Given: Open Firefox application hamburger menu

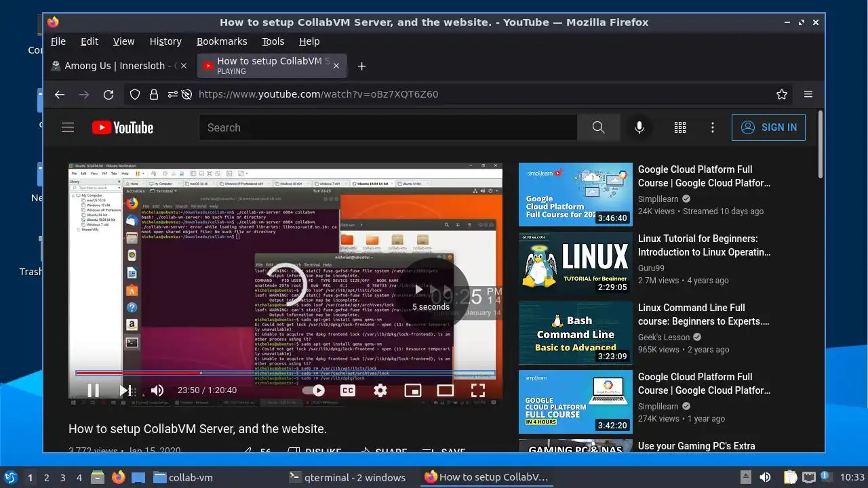Looking at the screenshot, I should tap(808, 94).
